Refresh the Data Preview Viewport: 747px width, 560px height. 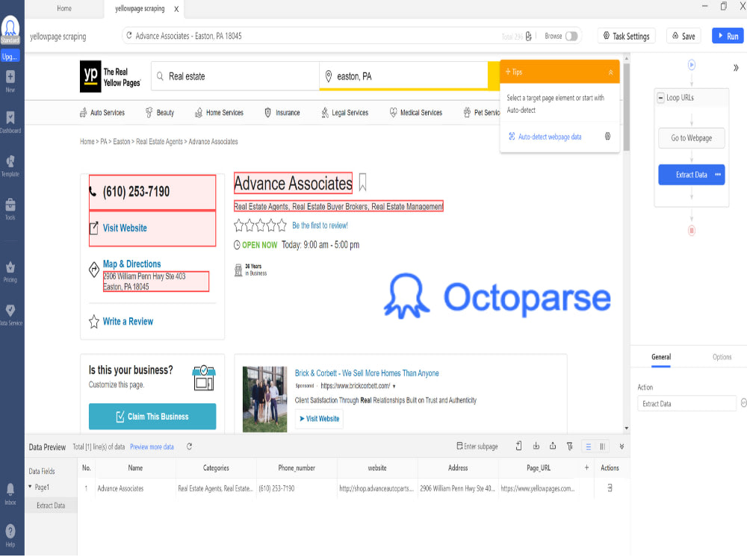pyautogui.click(x=189, y=447)
